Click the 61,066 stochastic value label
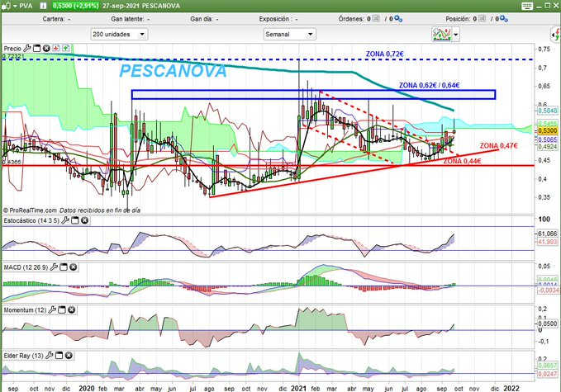Screen dimensions: 561x392 pyautogui.click(x=547, y=234)
